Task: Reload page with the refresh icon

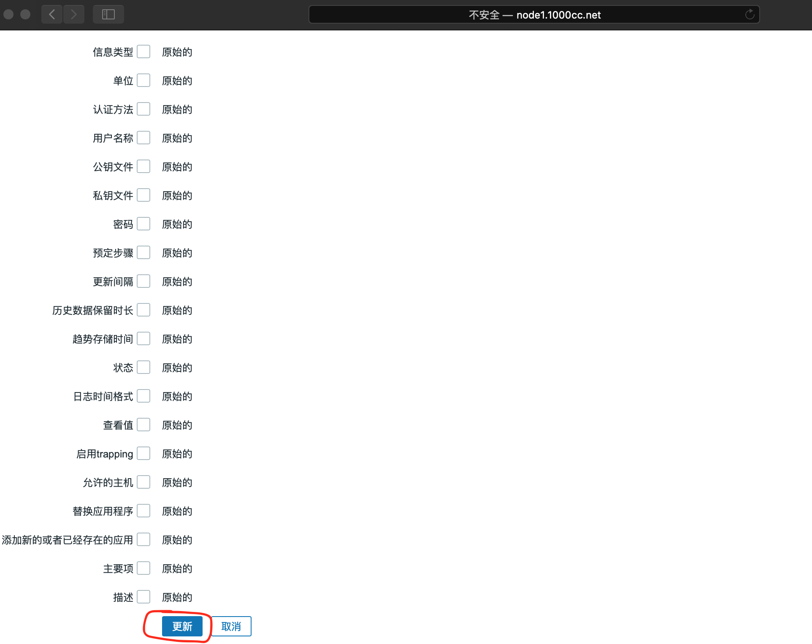Action: [x=750, y=15]
